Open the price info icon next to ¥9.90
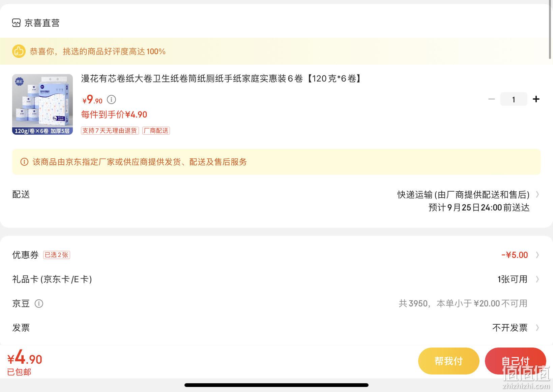 tap(111, 100)
